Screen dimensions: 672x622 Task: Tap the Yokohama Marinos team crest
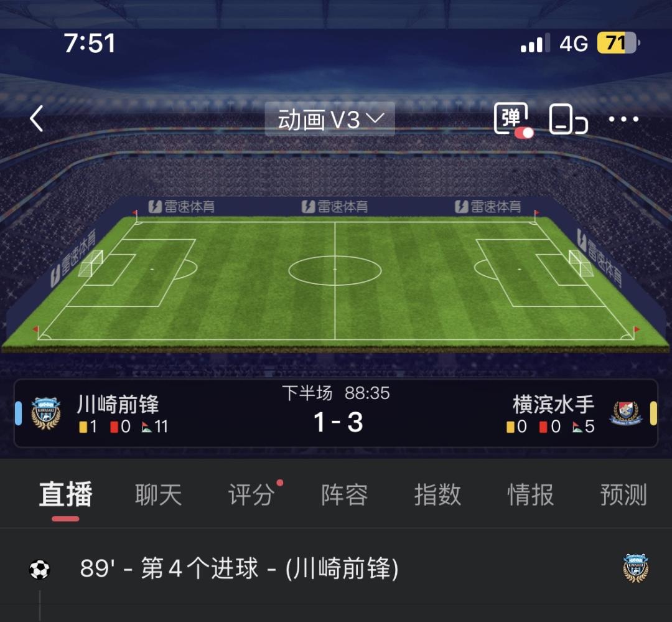626,413
